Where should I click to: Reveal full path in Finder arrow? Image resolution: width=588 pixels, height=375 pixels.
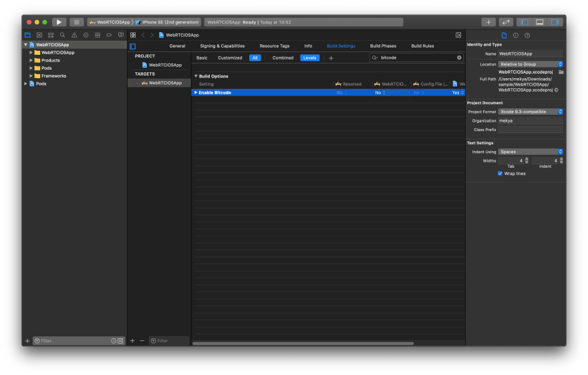pos(557,90)
